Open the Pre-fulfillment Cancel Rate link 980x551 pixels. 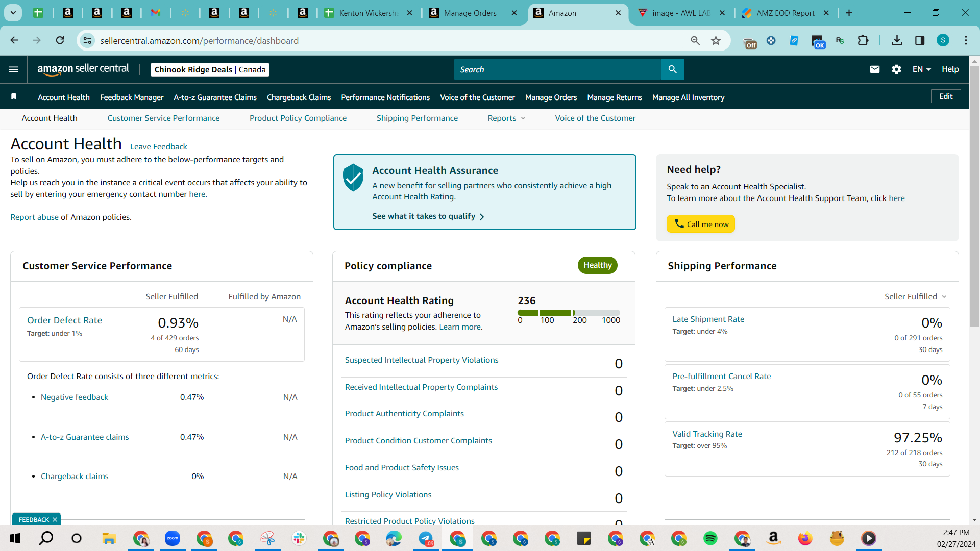721,377
